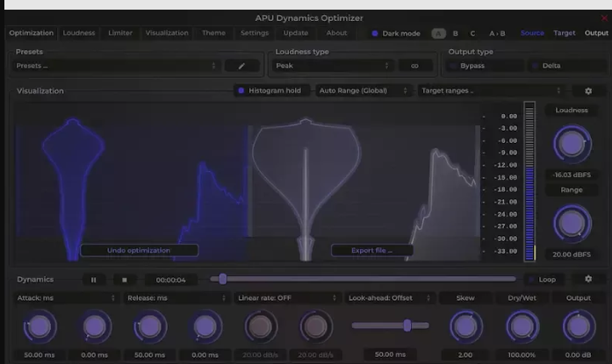Viewport: 612px width, 364px height.
Task: Switch to the Loudness tab
Action: pyautogui.click(x=79, y=33)
